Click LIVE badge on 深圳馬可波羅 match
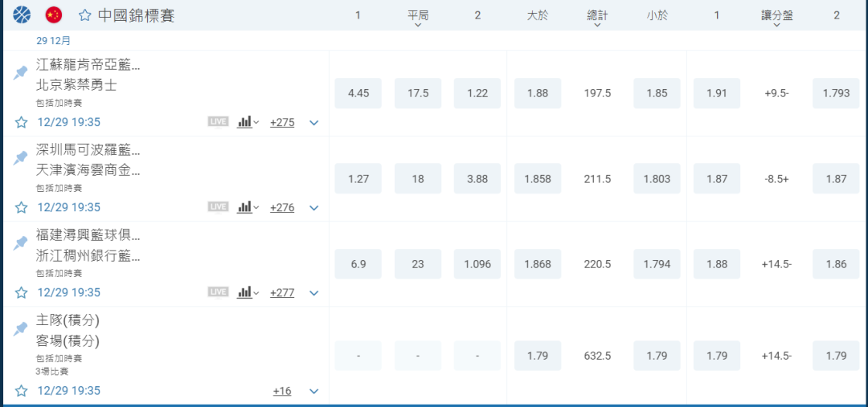868x407 pixels. coord(219,207)
